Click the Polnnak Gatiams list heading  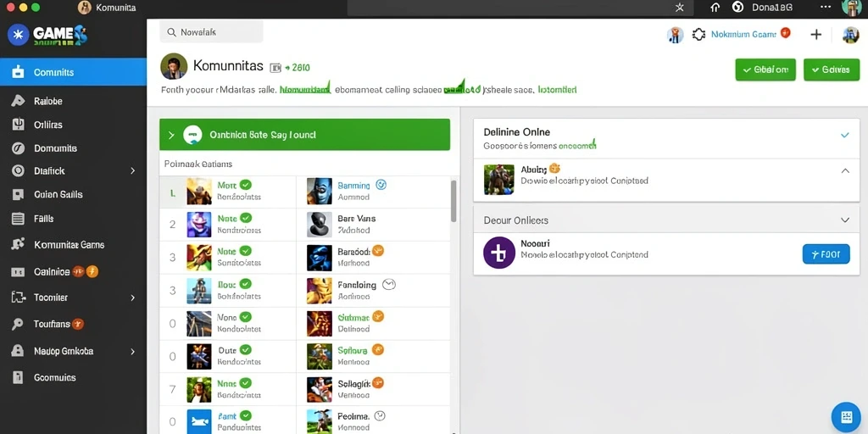198,164
